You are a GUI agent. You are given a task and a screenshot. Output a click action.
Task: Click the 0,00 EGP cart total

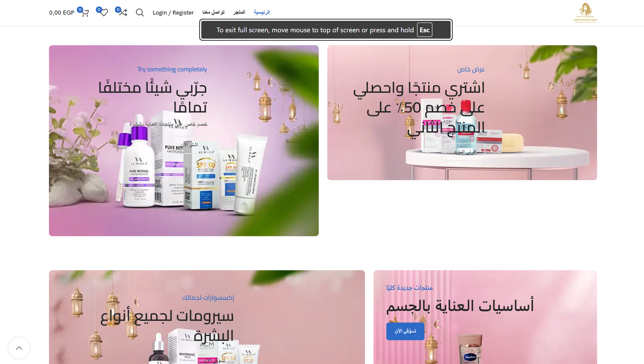(62, 13)
